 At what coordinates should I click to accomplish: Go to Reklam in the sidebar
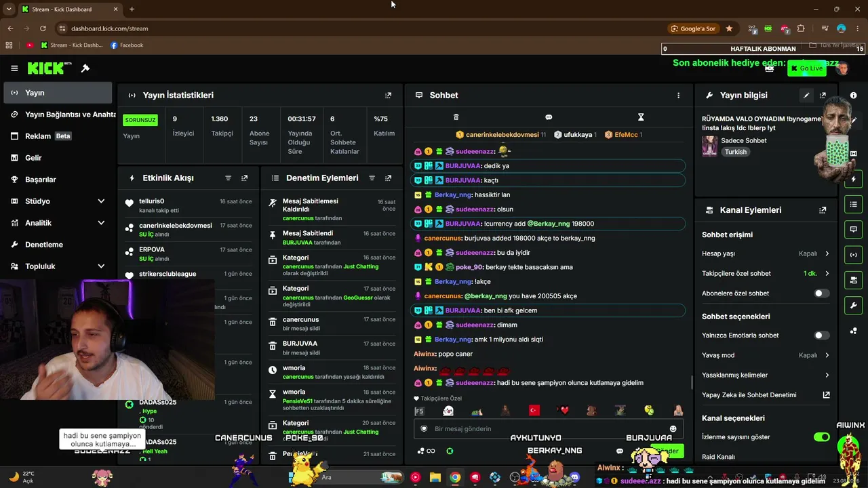tap(58, 136)
